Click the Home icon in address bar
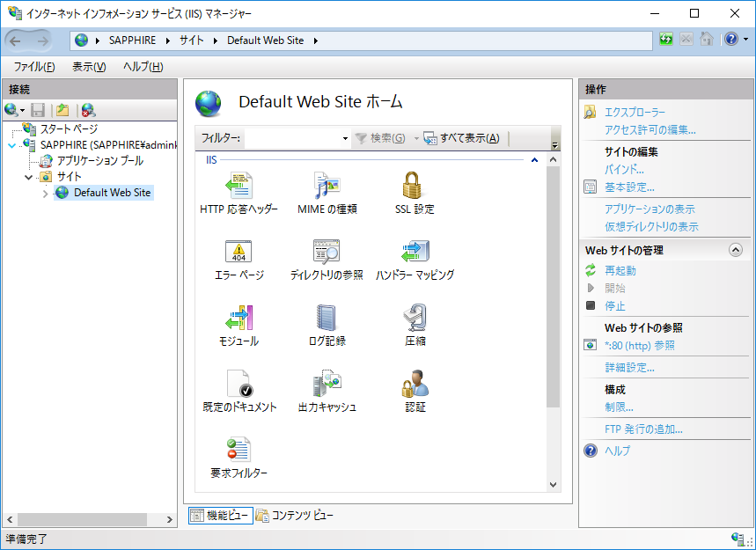756x550 pixels. pos(707,40)
